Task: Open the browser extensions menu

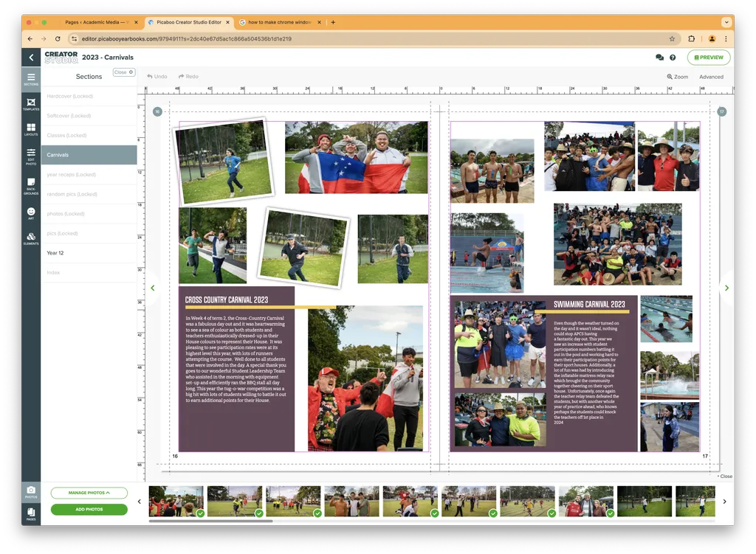Action: [691, 38]
